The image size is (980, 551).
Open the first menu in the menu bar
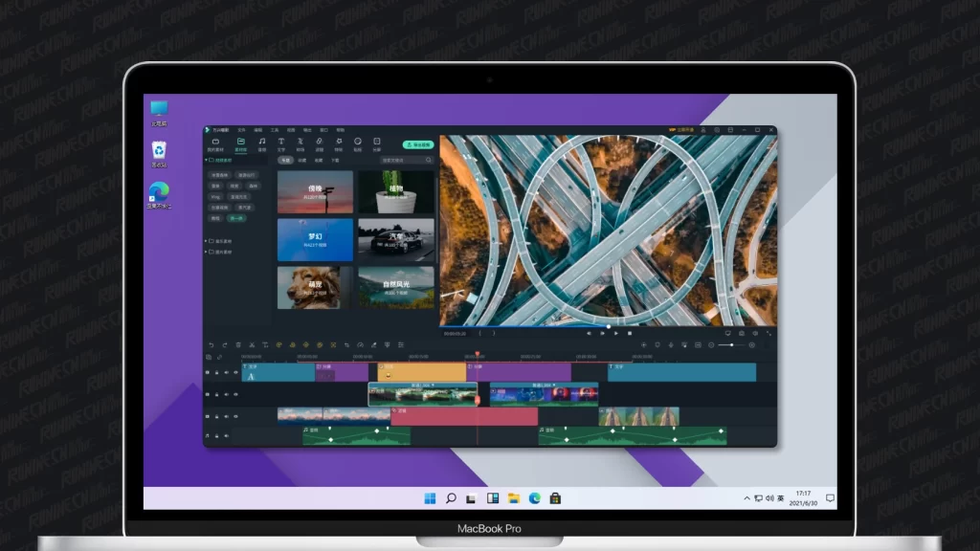242,129
